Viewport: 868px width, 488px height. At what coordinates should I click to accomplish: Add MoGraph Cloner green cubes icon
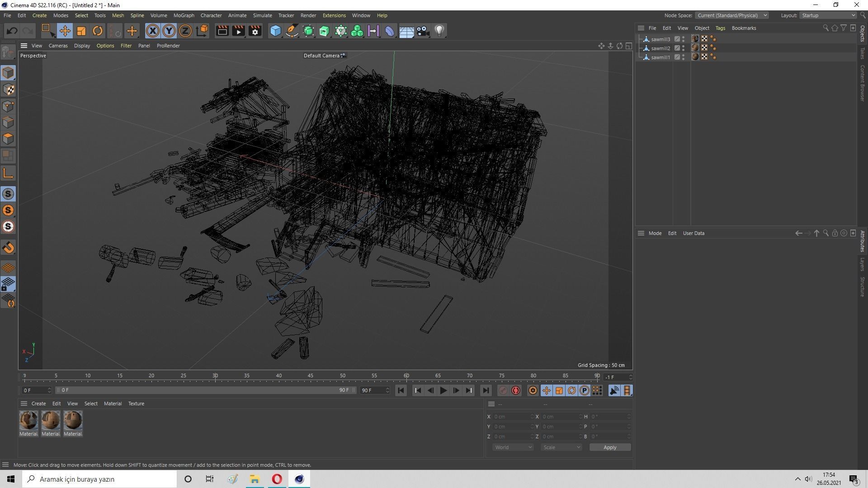point(357,31)
